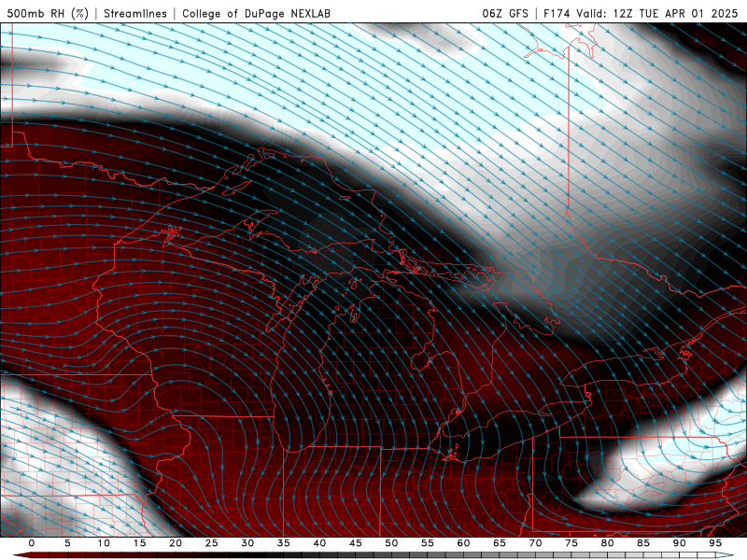Click the colorbar value "40"
Screen dimensions: 747x560
click(319, 543)
